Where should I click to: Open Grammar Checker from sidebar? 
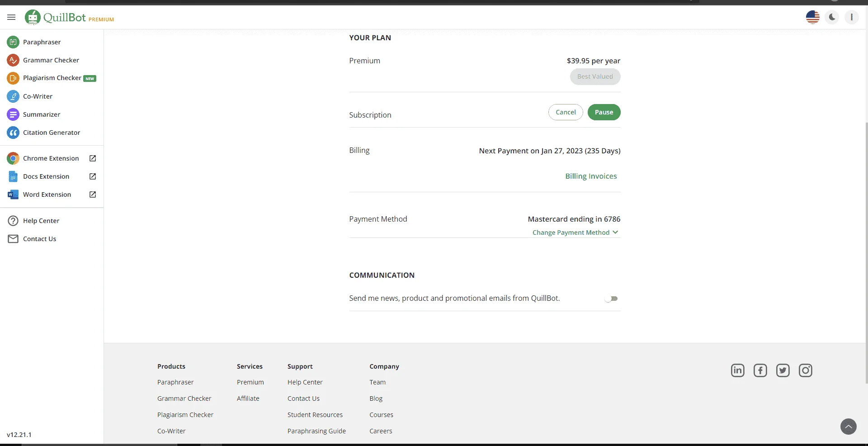point(52,60)
